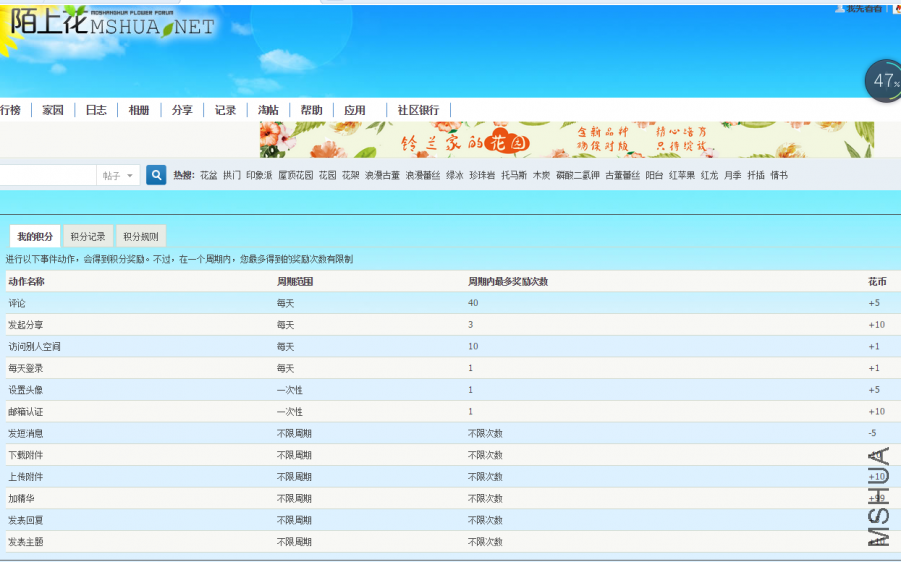Viewport: 901px width, 562px height.
Task: Click inside the search text field
Action: point(45,175)
